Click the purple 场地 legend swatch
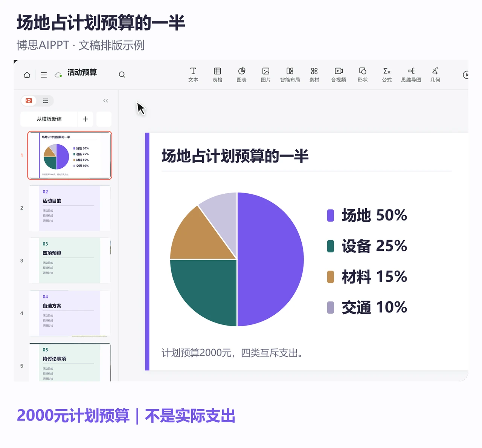This screenshot has width=482, height=448. [331, 216]
